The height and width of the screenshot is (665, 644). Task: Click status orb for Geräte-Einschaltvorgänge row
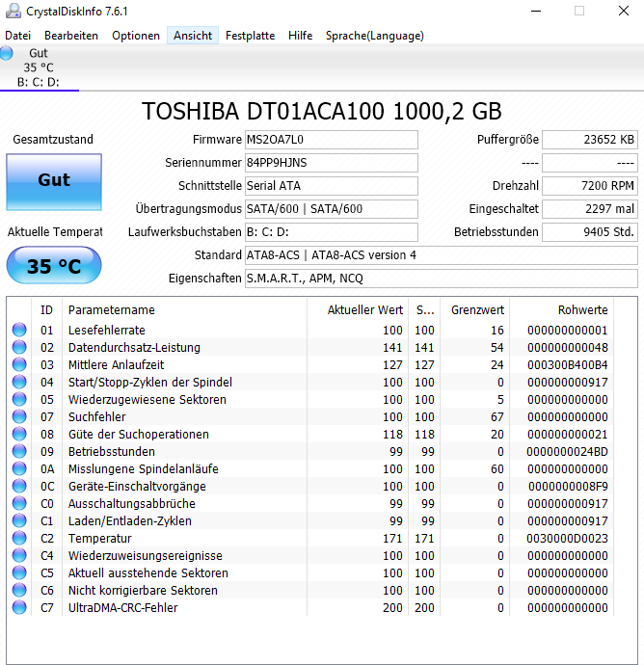(19, 486)
